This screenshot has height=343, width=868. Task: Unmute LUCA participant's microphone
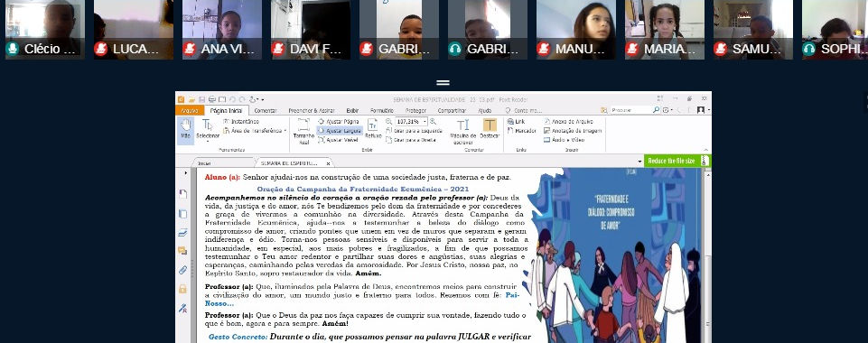coord(101,49)
